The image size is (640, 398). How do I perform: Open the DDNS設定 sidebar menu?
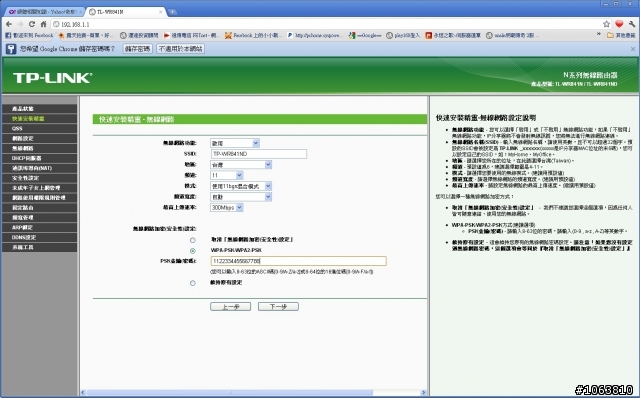39,237
